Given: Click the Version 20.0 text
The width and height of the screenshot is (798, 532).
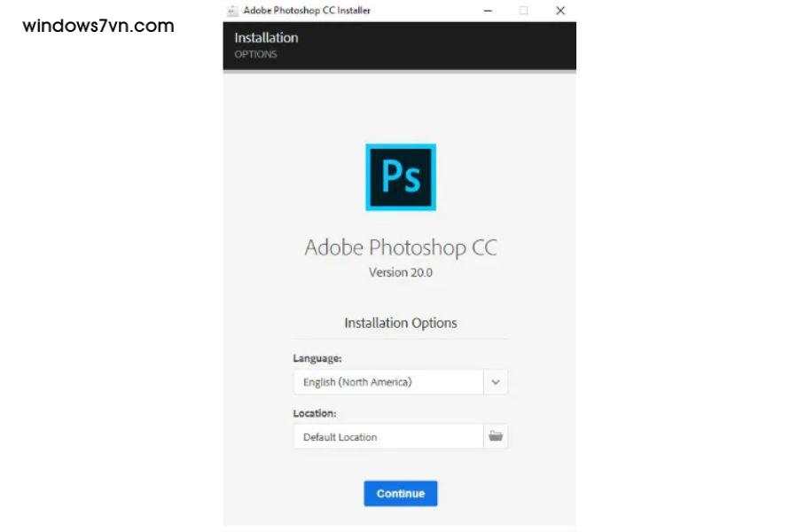Looking at the screenshot, I should (x=401, y=272).
